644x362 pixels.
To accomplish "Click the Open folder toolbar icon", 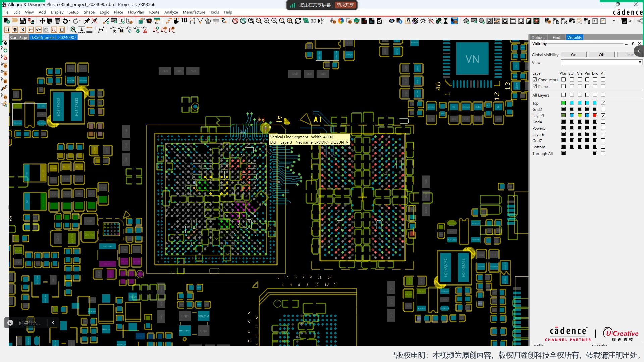I will (15, 21).
